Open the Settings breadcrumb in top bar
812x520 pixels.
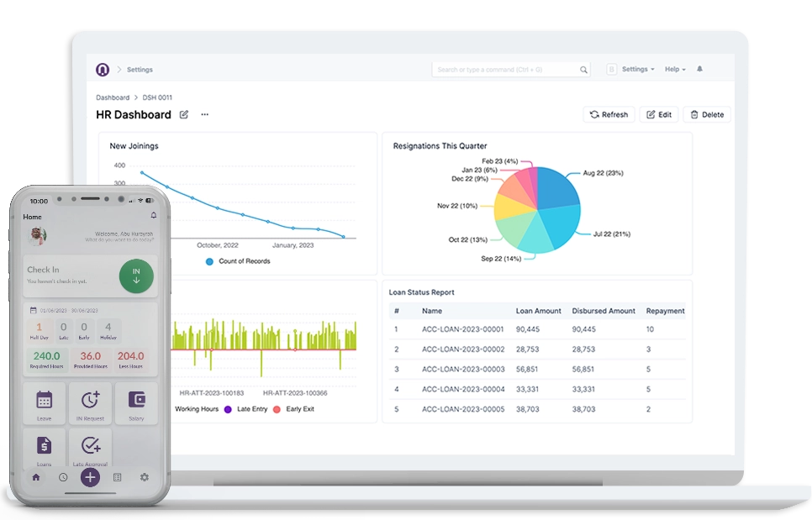pos(140,70)
